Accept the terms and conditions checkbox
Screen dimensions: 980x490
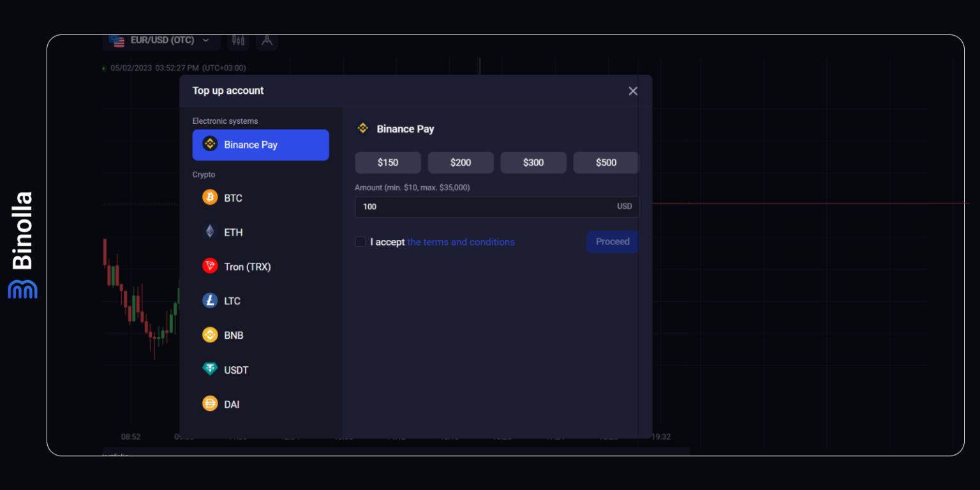click(360, 242)
